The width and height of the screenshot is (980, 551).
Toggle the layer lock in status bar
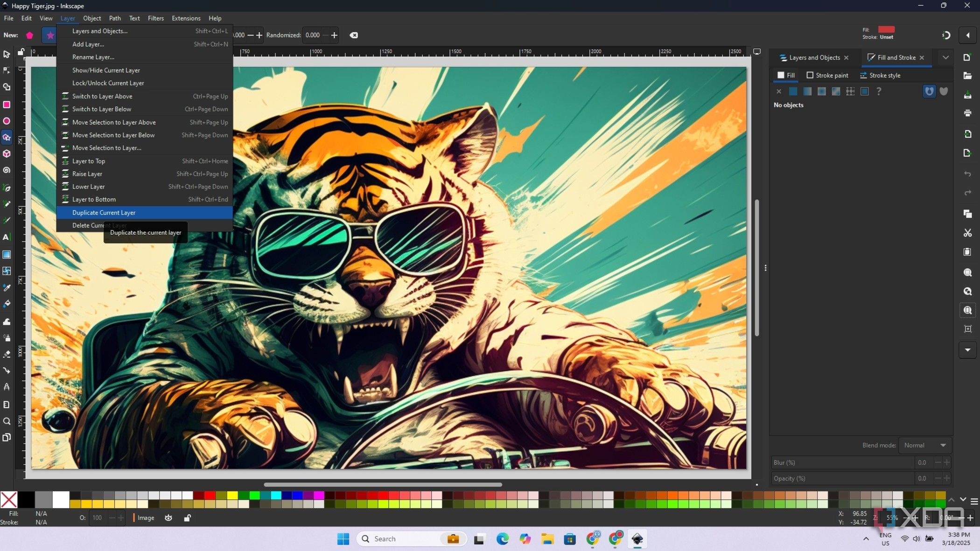(187, 518)
